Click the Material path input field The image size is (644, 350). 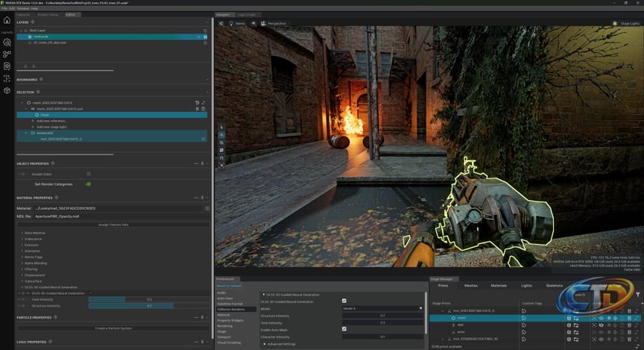[x=119, y=208]
